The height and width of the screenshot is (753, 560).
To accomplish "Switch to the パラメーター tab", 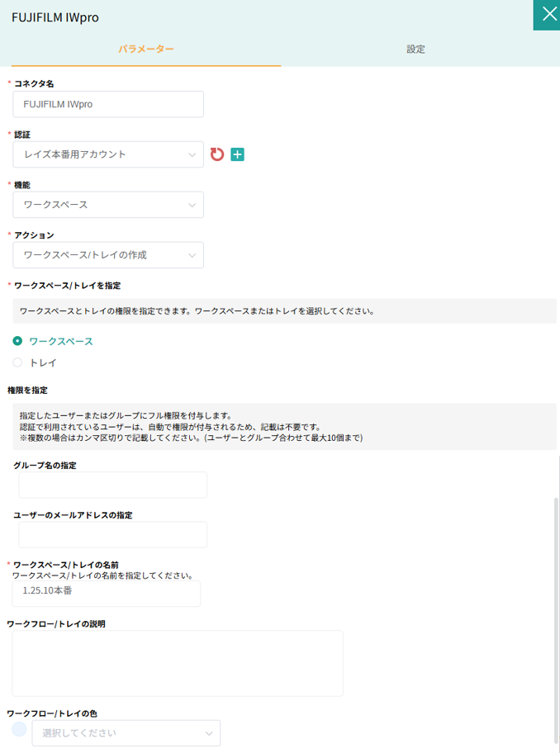I will point(145,50).
